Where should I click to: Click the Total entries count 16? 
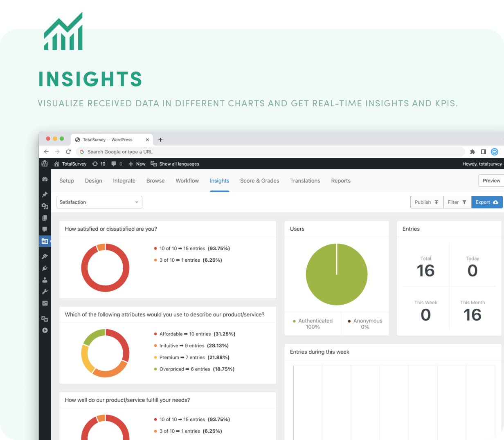click(425, 271)
